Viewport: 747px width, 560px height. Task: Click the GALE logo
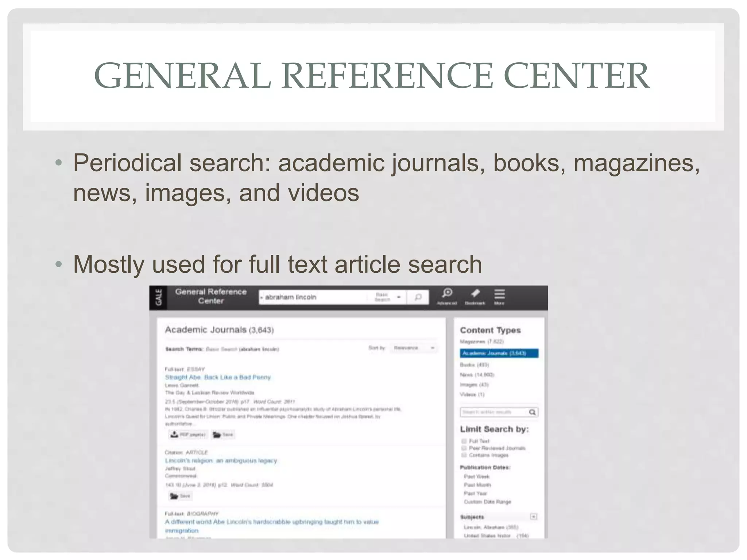[158, 297]
